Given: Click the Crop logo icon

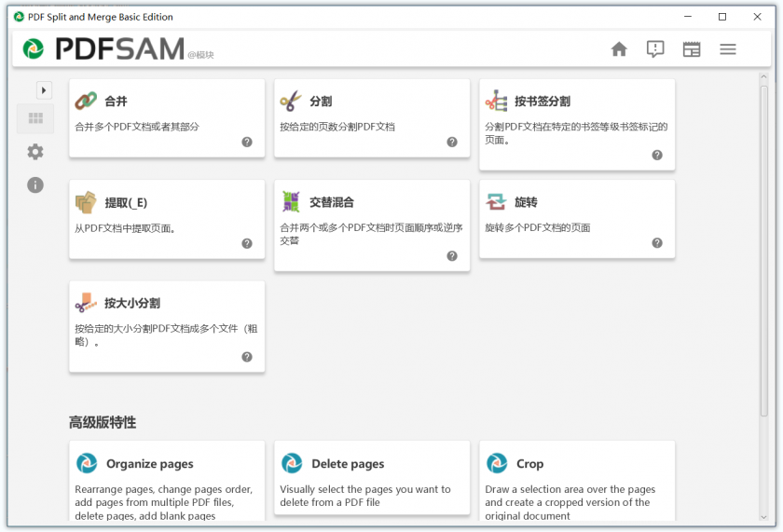Looking at the screenshot, I should (497, 463).
